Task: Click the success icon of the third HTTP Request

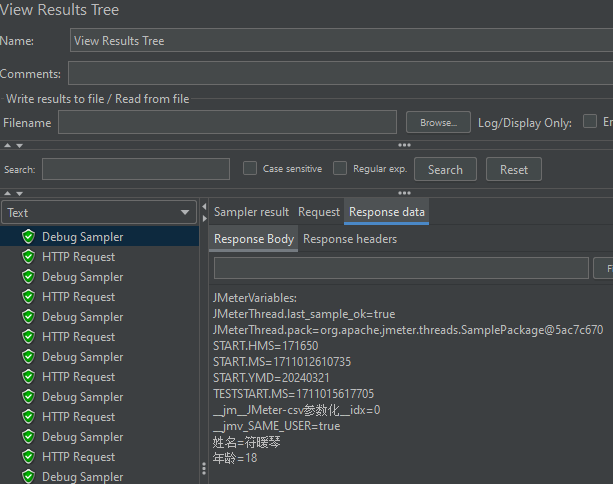Action: tap(28, 337)
